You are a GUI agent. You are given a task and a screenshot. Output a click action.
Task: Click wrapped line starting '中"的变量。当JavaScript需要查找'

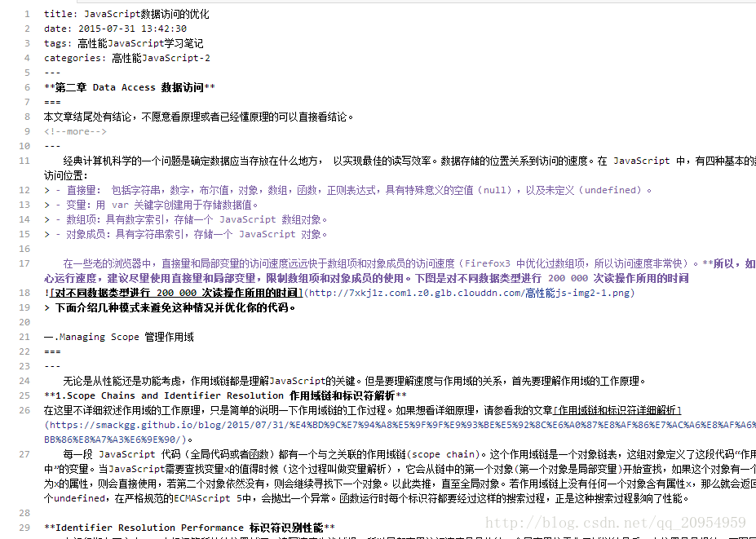click(x=400, y=469)
